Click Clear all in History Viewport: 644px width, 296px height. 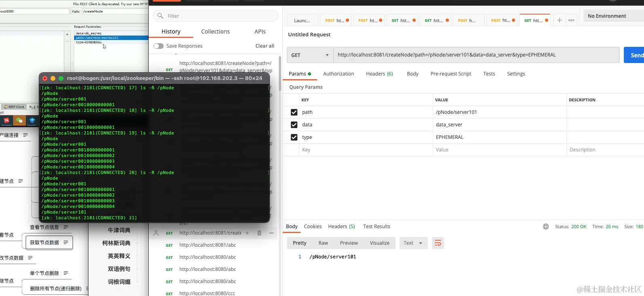tap(265, 46)
